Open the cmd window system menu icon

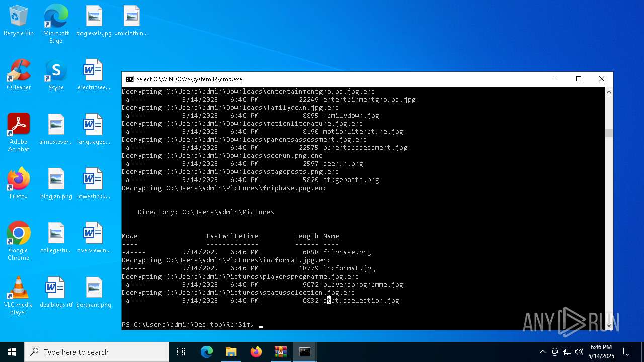[130, 79]
